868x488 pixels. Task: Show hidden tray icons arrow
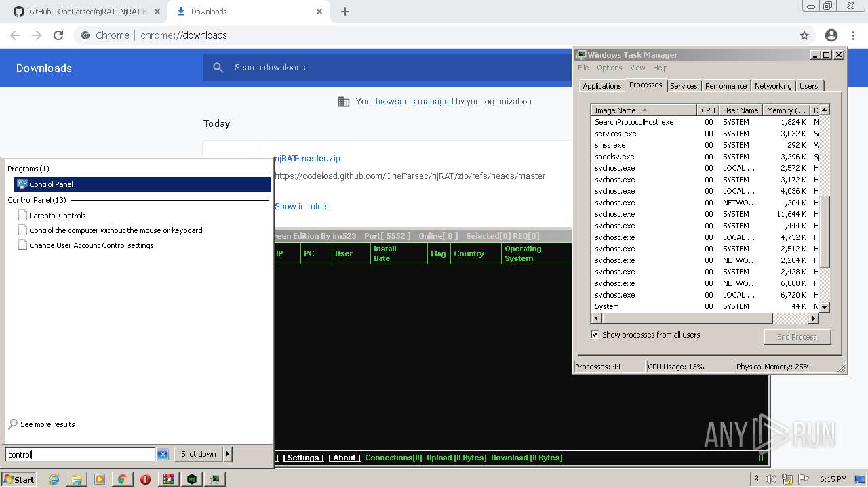(757, 479)
